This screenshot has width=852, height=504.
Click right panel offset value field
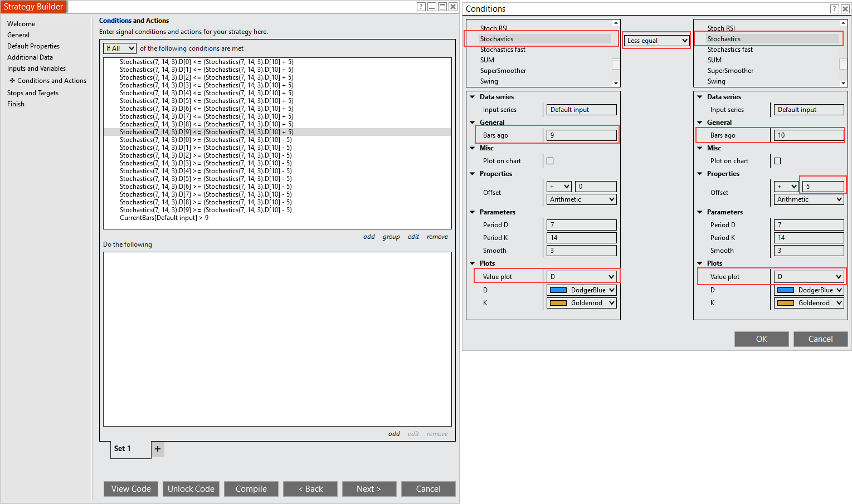click(x=822, y=187)
